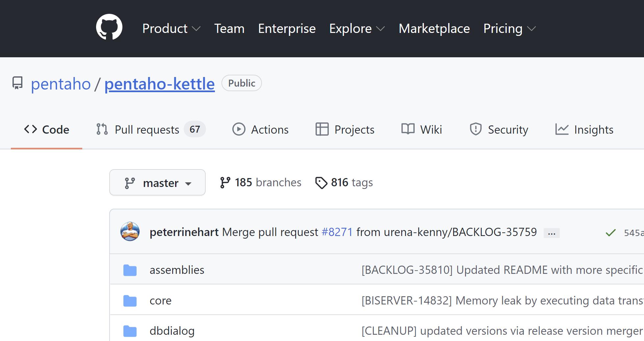
Task: Click the GitHub Octocat logo
Action: pyautogui.click(x=109, y=27)
